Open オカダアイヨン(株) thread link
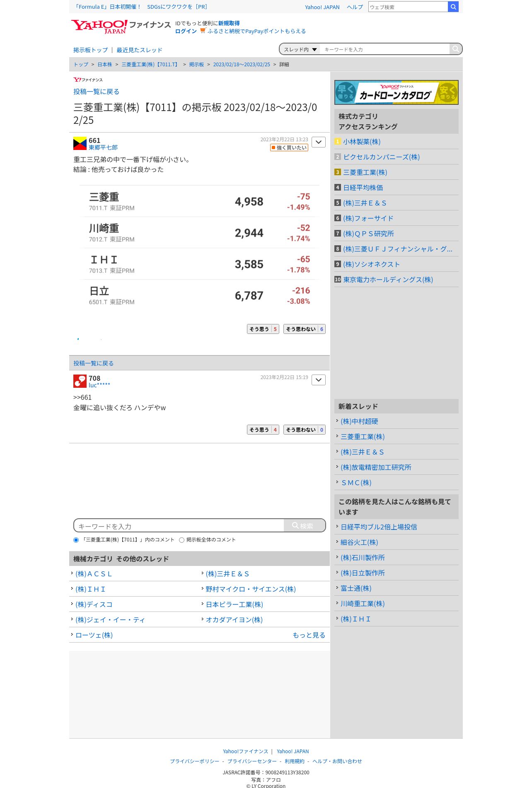The image size is (532, 788). coord(234,620)
